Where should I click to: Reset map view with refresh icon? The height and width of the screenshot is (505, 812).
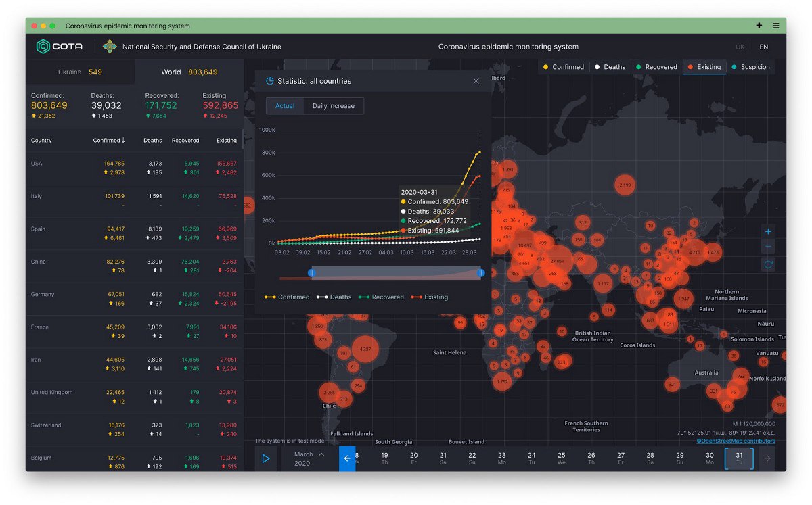pyautogui.click(x=768, y=264)
